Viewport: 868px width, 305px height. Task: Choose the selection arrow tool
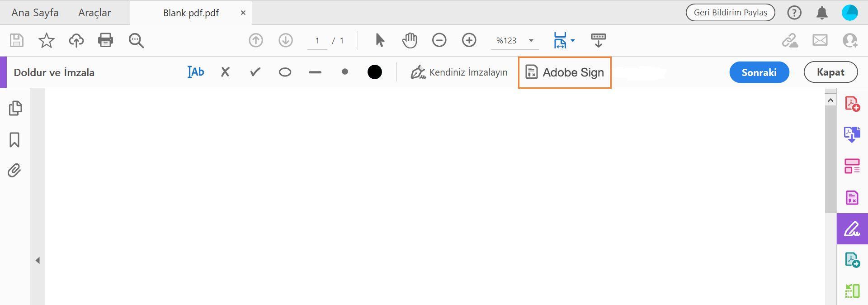380,40
